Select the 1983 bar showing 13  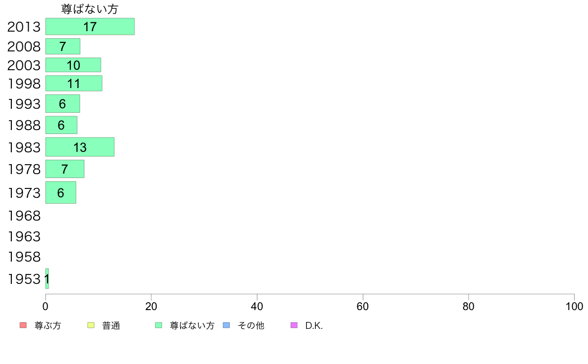(x=80, y=147)
